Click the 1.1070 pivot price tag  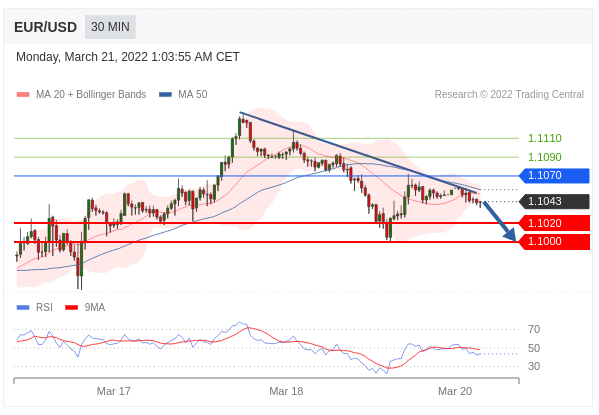coord(554,175)
